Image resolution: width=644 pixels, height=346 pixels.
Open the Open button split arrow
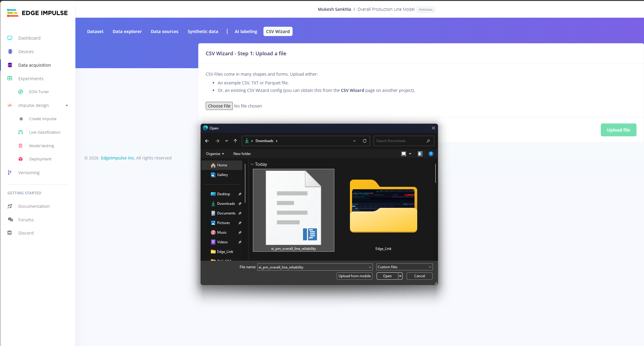[x=400, y=276]
